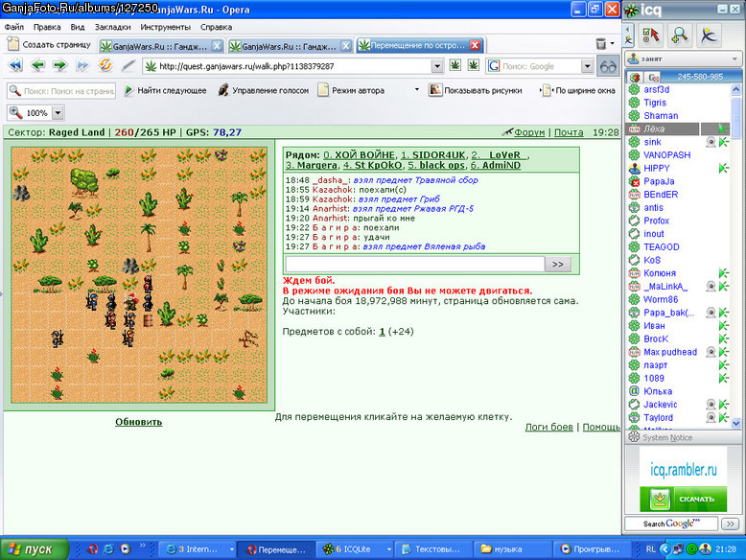Click the chat message input field
This screenshot has height=560, width=746.
pyautogui.click(x=415, y=264)
